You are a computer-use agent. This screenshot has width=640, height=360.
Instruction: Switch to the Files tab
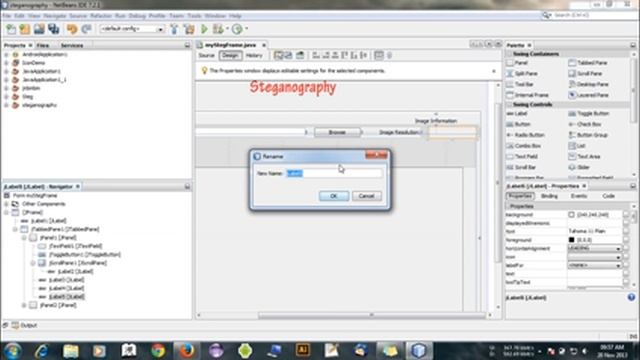(43, 45)
